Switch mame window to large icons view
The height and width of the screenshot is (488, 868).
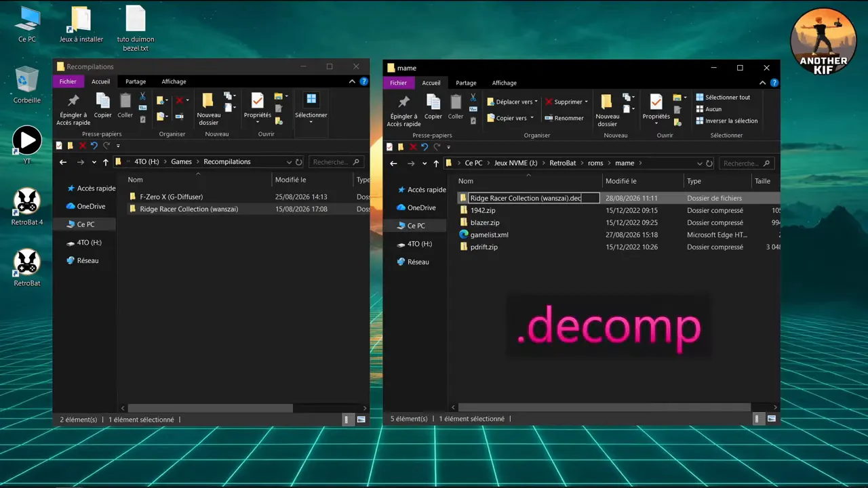[771, 419]
